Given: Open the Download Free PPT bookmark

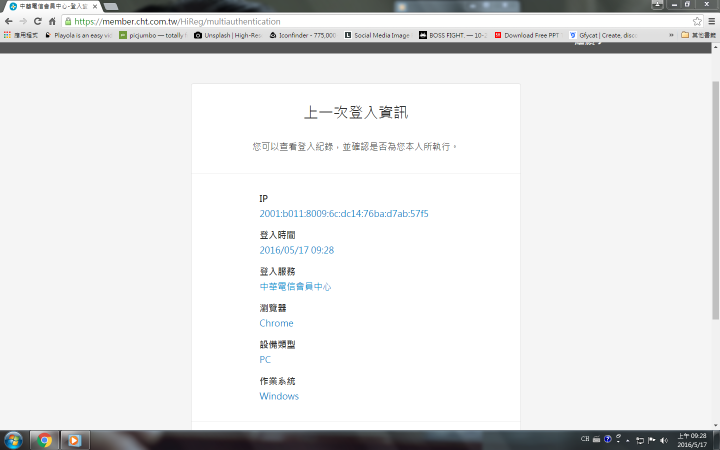Looking at the screenshot, I should pyautogui.click(x=528, y=35).
